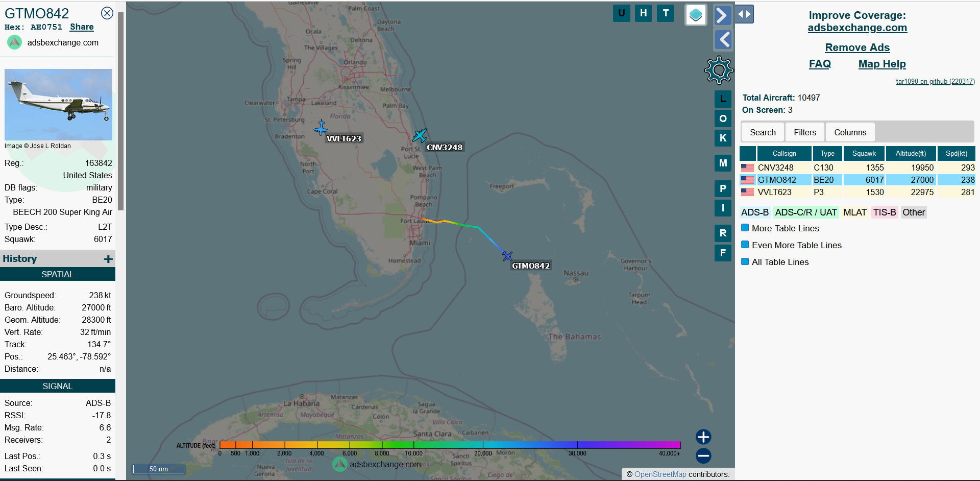Click the K map option button
The image size is (980, 481).
click(723, 138)
